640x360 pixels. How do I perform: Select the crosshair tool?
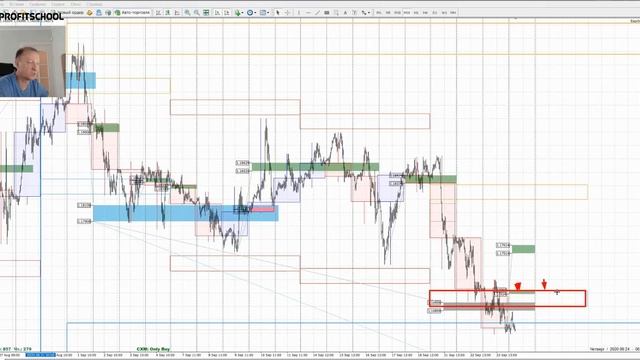click(287, 13)
